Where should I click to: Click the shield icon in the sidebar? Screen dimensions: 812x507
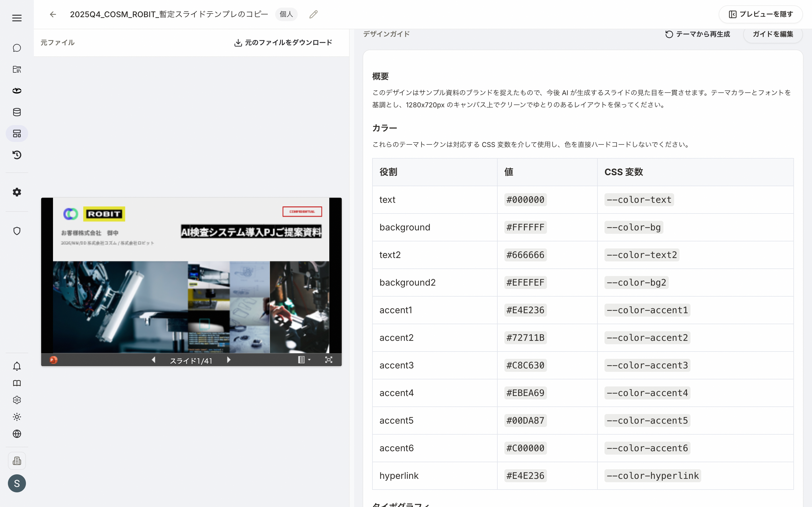(x=17, y=231)
